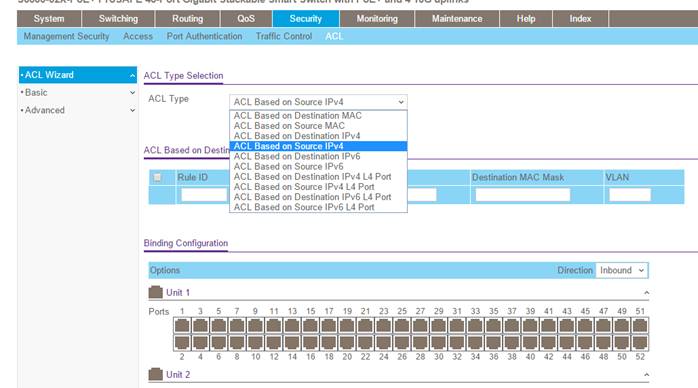Select port 5 on Unit 1
This screenshot has height=388, width=698.
tap(219, 326)
